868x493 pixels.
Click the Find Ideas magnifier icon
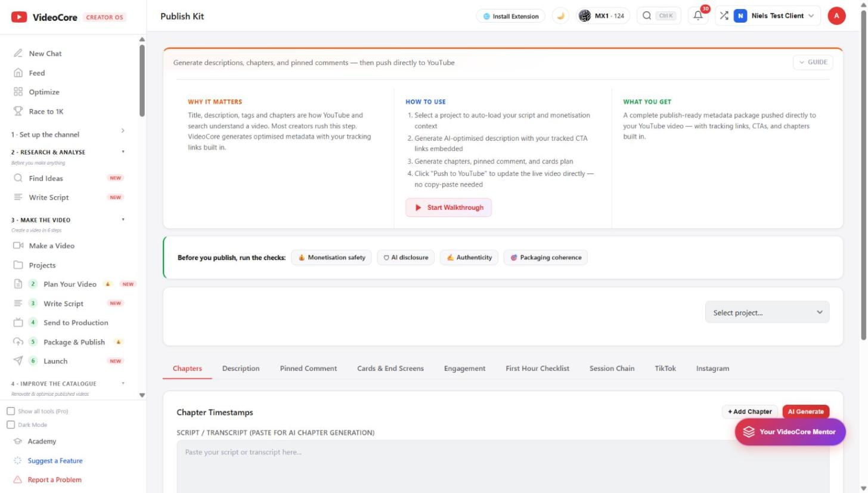click(x=18, y=178)
